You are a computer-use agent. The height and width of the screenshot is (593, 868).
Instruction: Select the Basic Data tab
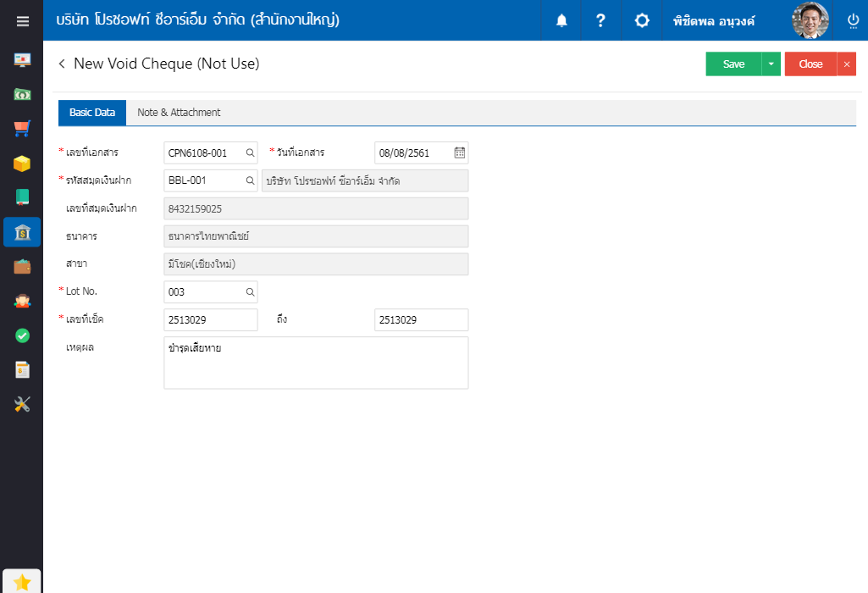[92, 113]
